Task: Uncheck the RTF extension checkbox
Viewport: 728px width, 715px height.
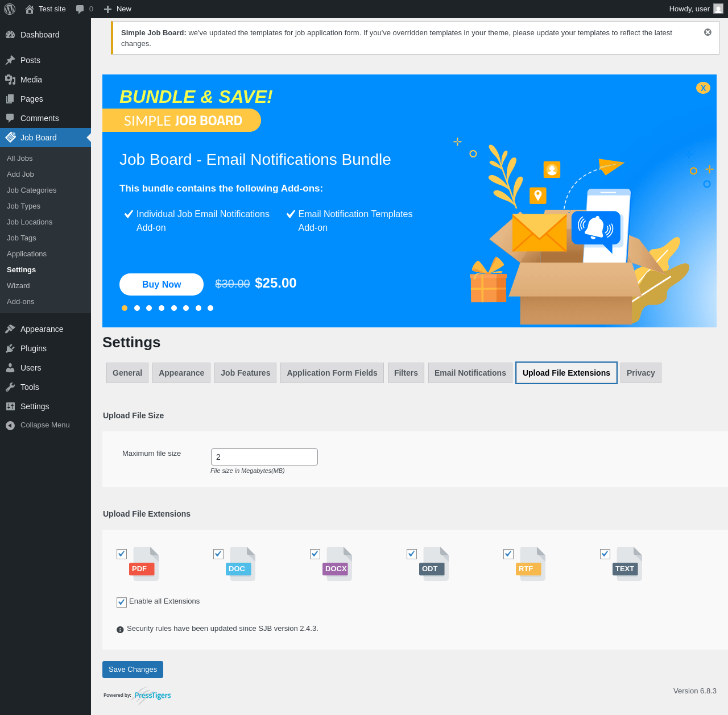Action: pos(508,554)
